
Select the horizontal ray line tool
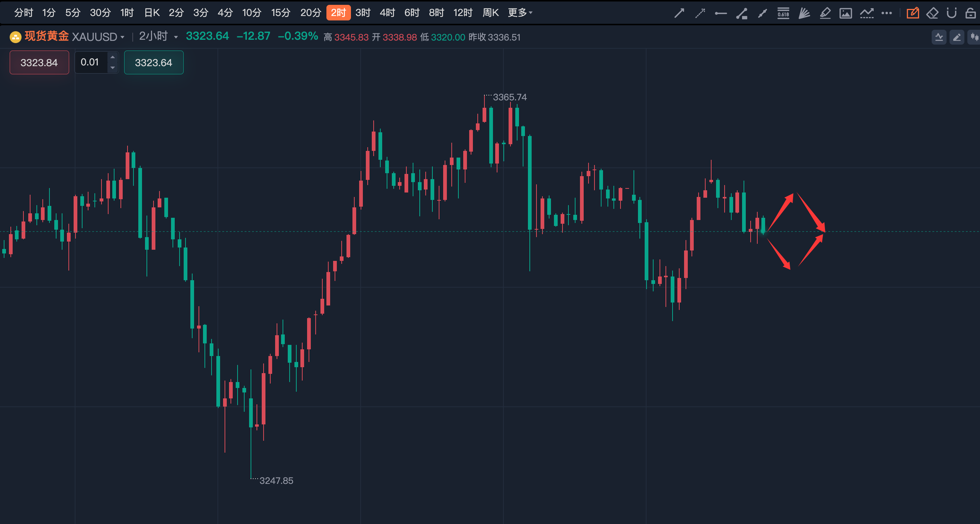click(x=721, y=13)
